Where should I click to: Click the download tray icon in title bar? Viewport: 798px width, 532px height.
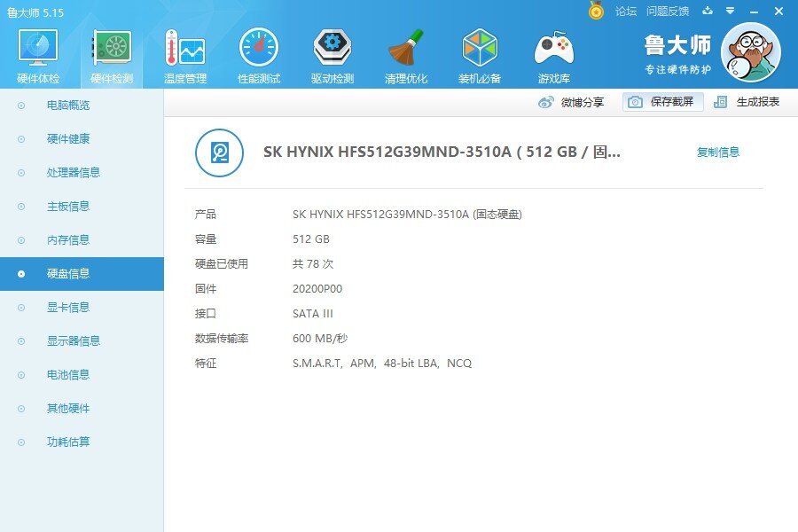pyautogui.click(x=708, y=11)
